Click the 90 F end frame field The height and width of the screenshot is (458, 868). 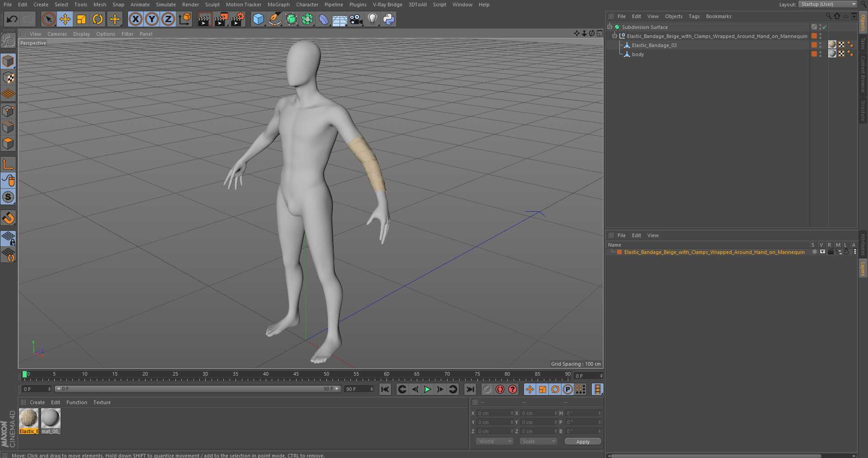[x=359, y=389]
